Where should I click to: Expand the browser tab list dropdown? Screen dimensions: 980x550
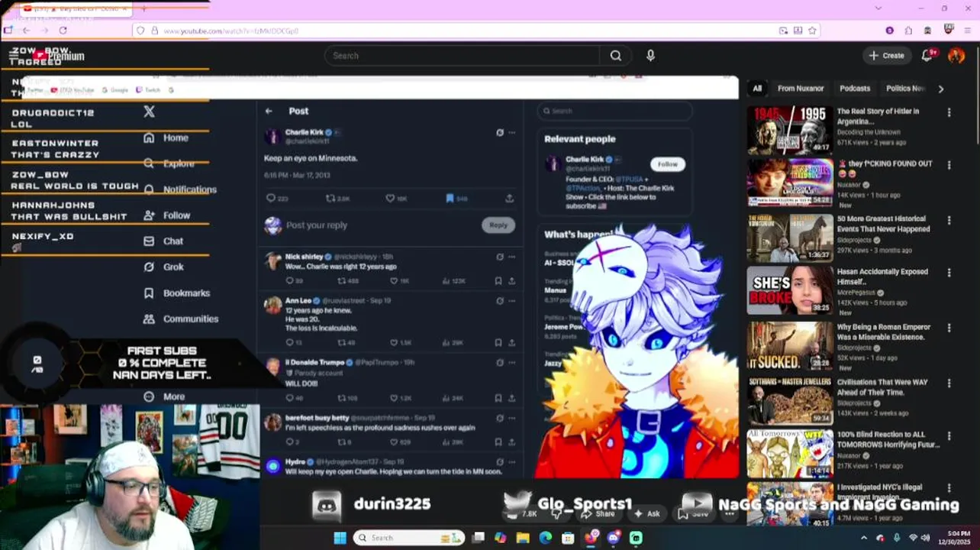(878, 8)
